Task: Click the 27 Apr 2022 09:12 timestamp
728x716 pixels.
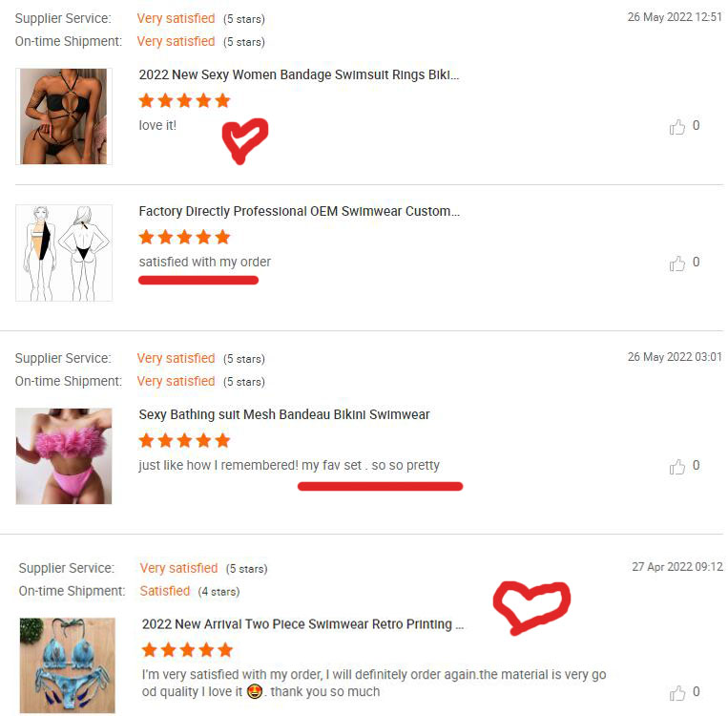Action: (676, 567)
